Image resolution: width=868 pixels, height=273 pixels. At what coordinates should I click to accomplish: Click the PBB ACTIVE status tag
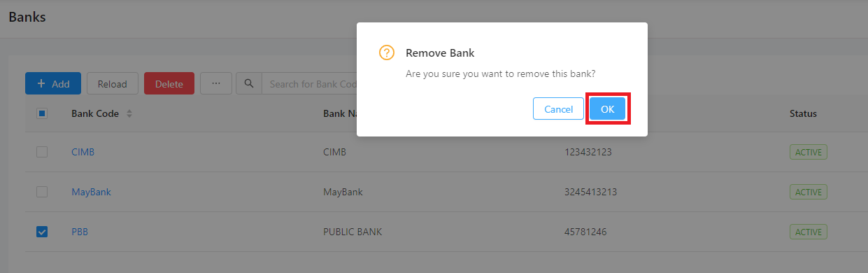pos(809,232)
